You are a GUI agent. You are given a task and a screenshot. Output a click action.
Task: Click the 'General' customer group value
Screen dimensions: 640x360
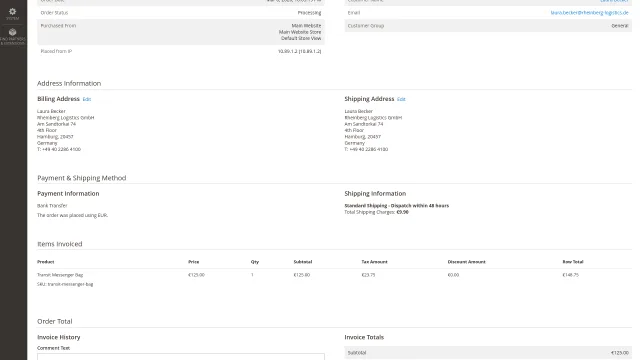coord(620,26)
